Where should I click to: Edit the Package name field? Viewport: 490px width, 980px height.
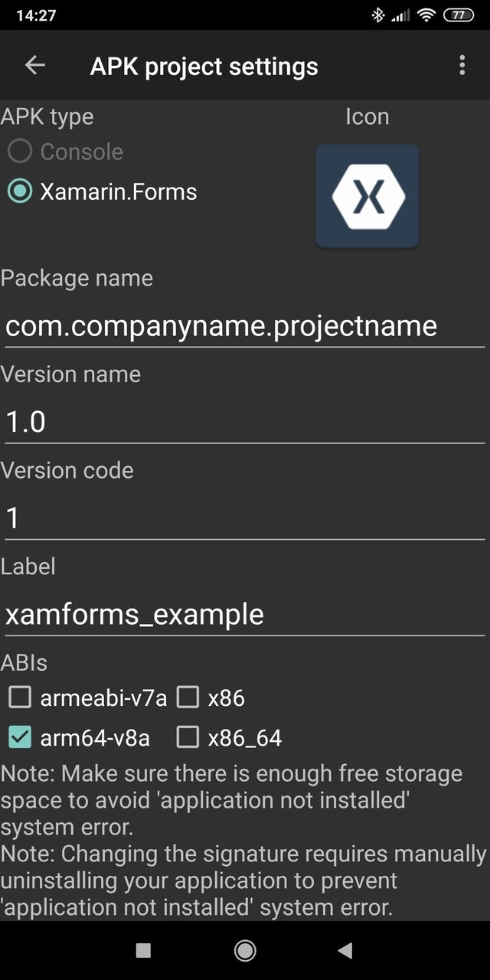click(245, 326)
